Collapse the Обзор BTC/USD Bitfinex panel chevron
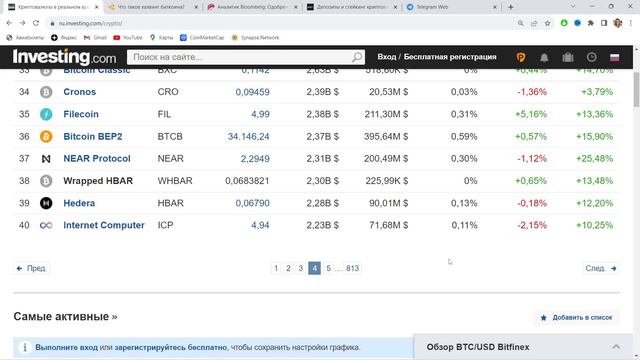640x360 pixels. [x=616, y=347]
